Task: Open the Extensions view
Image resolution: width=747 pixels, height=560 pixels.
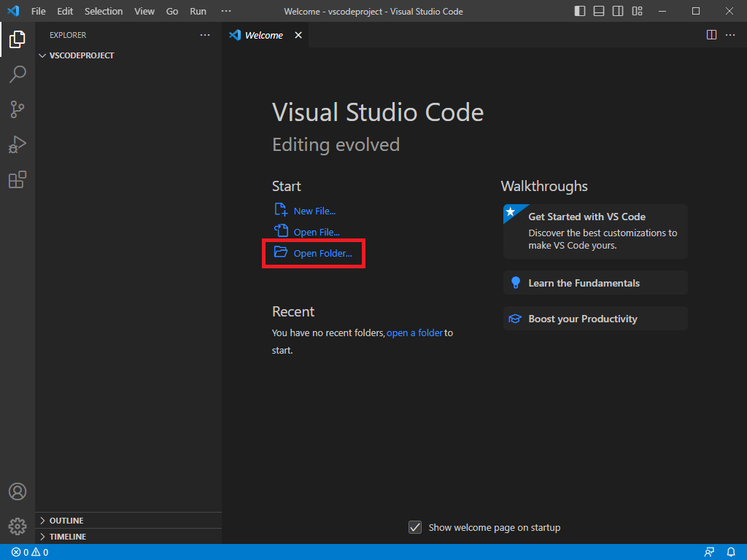Action: (x=18, y=179)
